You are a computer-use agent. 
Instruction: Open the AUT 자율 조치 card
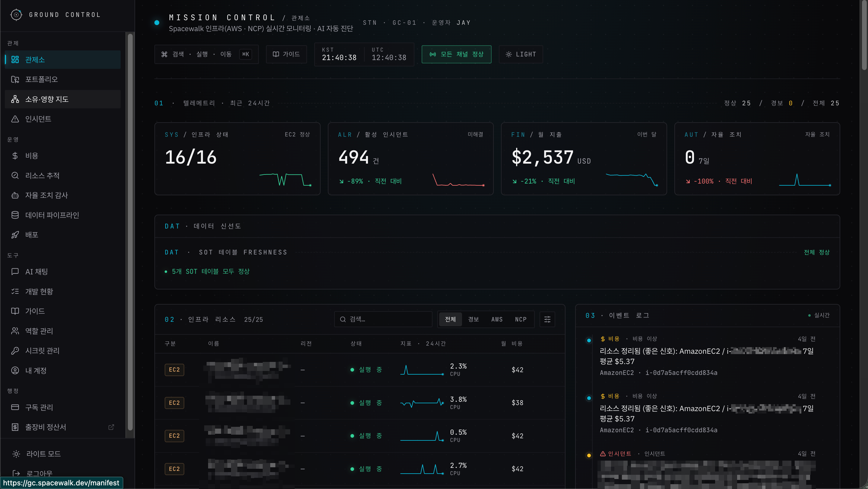(757, 158)
